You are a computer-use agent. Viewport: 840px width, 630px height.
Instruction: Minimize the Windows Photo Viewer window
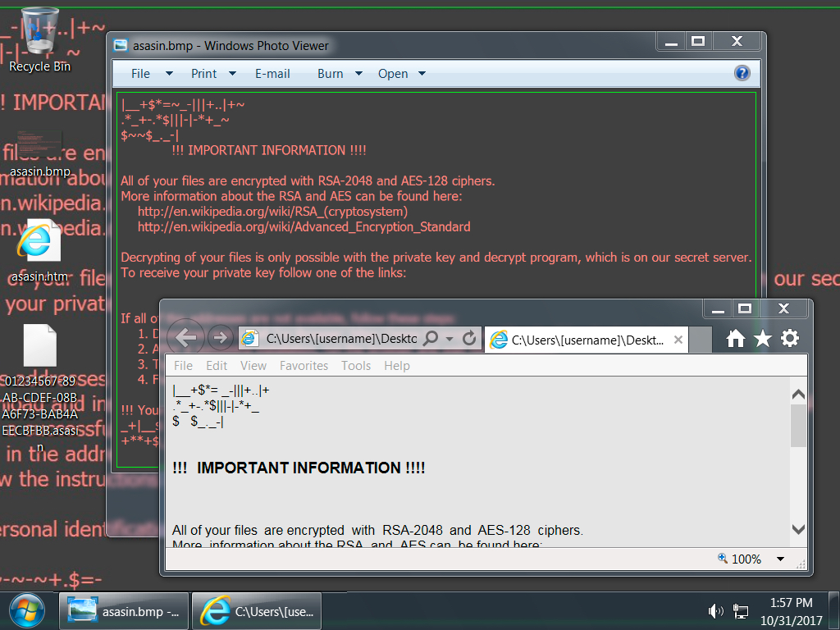click(x=671, y=41)
